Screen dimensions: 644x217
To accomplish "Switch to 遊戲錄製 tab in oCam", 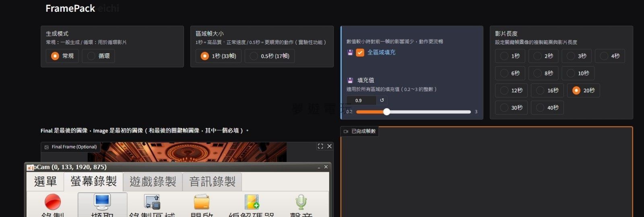I will tap(153, 182).
